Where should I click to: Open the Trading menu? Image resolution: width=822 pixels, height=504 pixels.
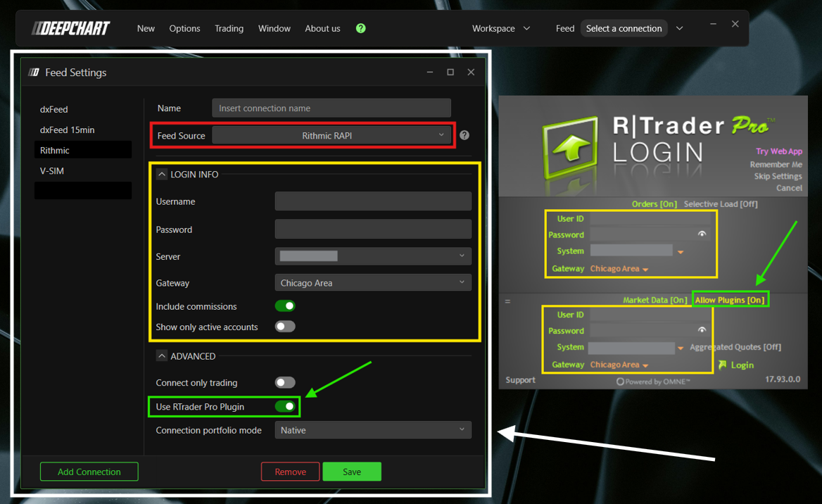coord(229,28)
